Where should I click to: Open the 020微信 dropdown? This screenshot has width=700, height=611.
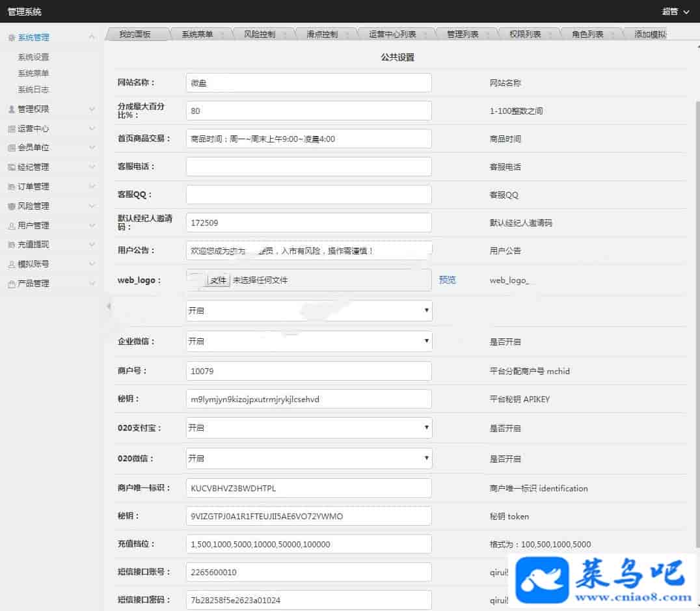[308, 458]
